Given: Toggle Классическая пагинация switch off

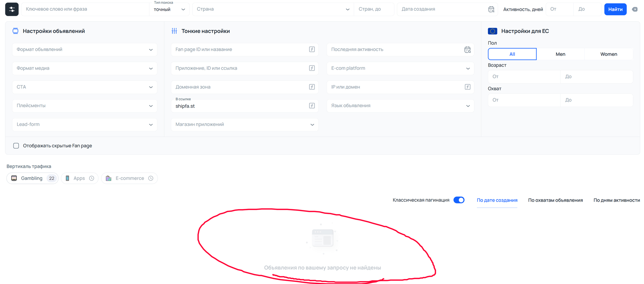Looking at the screenshot, I should click(x=459, y=200).
